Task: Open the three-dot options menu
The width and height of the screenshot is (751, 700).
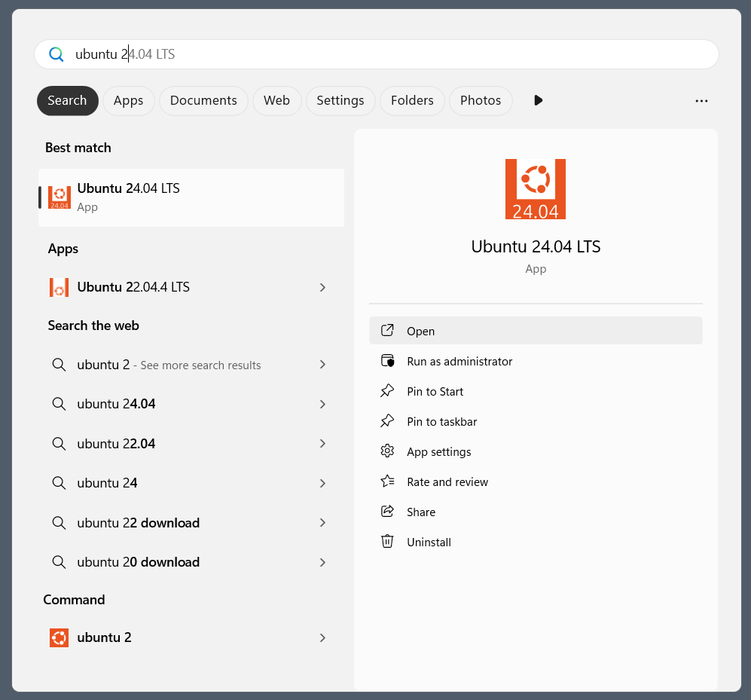Action: (x=702, y=101)
